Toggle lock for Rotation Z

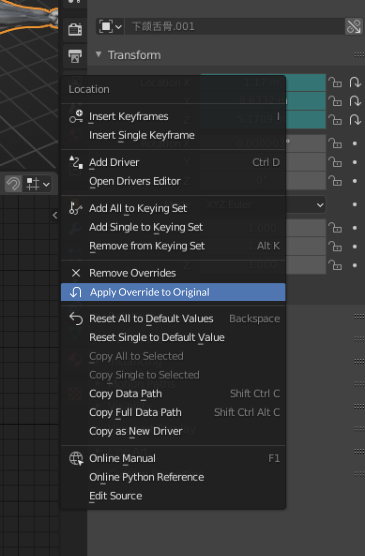[x=335, y=181]
